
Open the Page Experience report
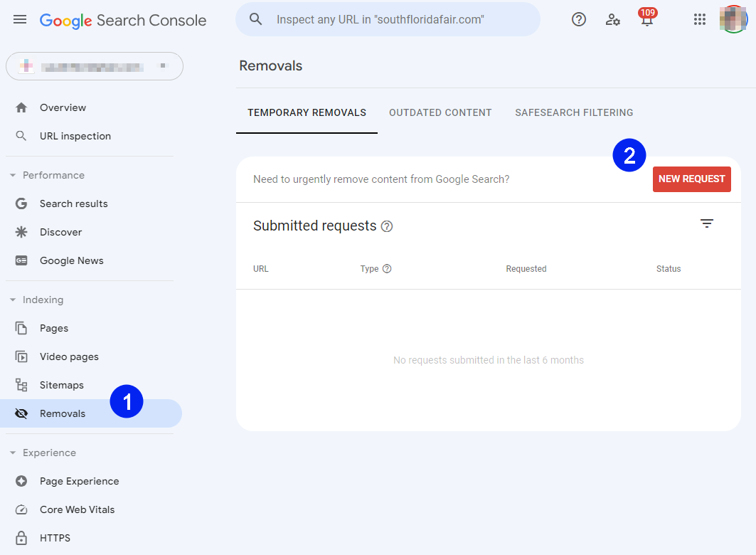tap(79, 481)
